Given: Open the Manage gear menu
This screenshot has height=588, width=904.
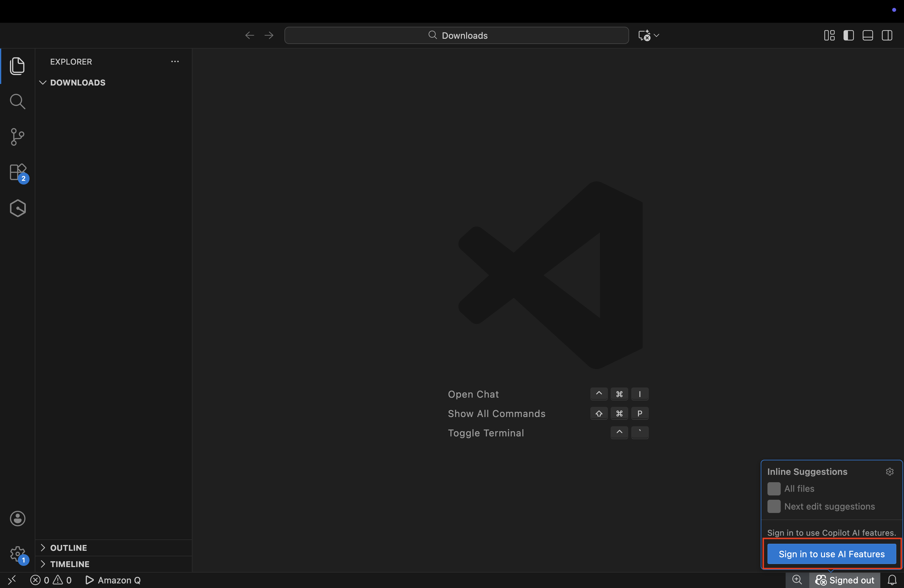Looking at the screenshot, I should (18, 554).
